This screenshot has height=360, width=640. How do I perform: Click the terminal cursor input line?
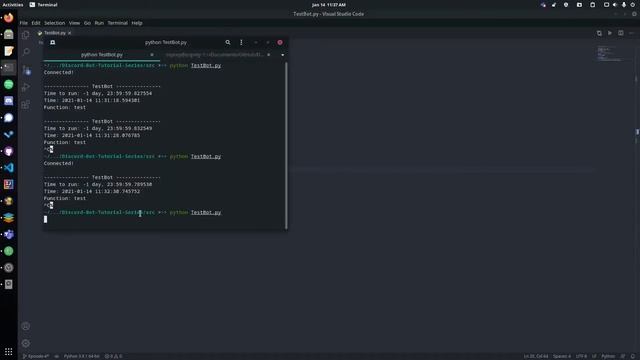pyautogui.click(x=45, y=220)
